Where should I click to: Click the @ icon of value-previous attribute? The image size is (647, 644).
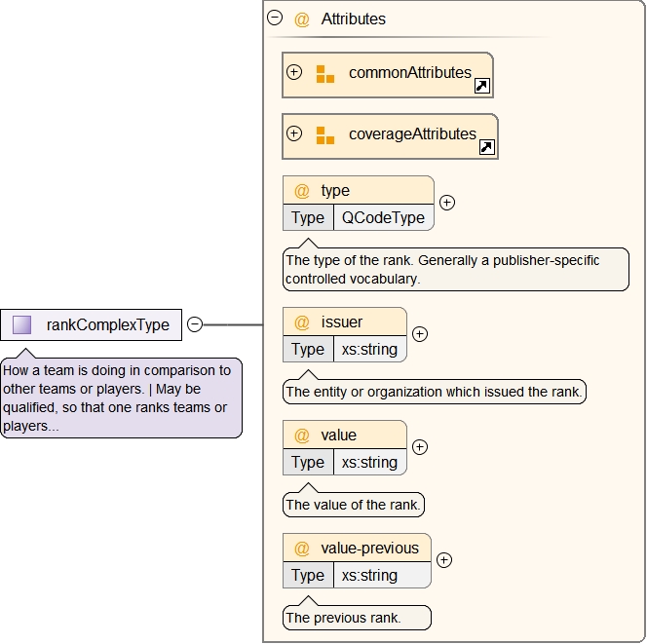(302, 549)
